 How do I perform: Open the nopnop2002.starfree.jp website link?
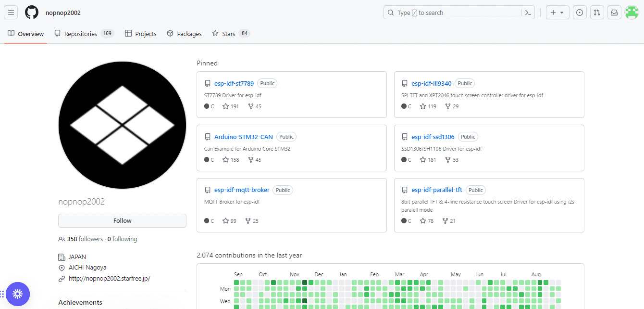(x=110, y=278)
